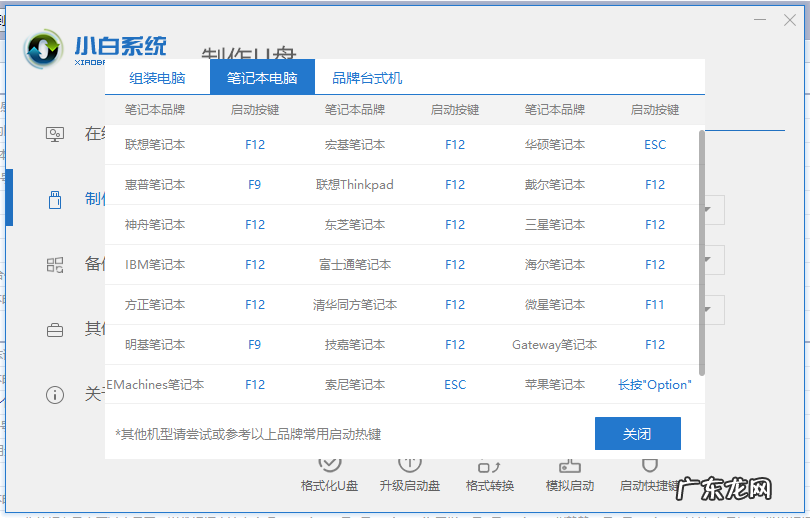This screenshot has height=518, width=810.
Task: Click the 关闭 button
Action: pyautogui.click(x=637, y=433)
